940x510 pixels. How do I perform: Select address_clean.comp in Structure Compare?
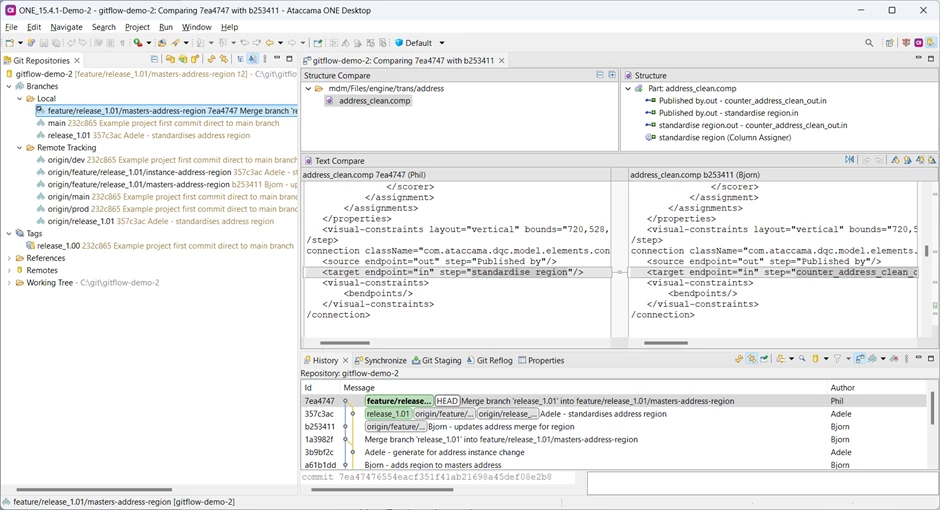368,101
